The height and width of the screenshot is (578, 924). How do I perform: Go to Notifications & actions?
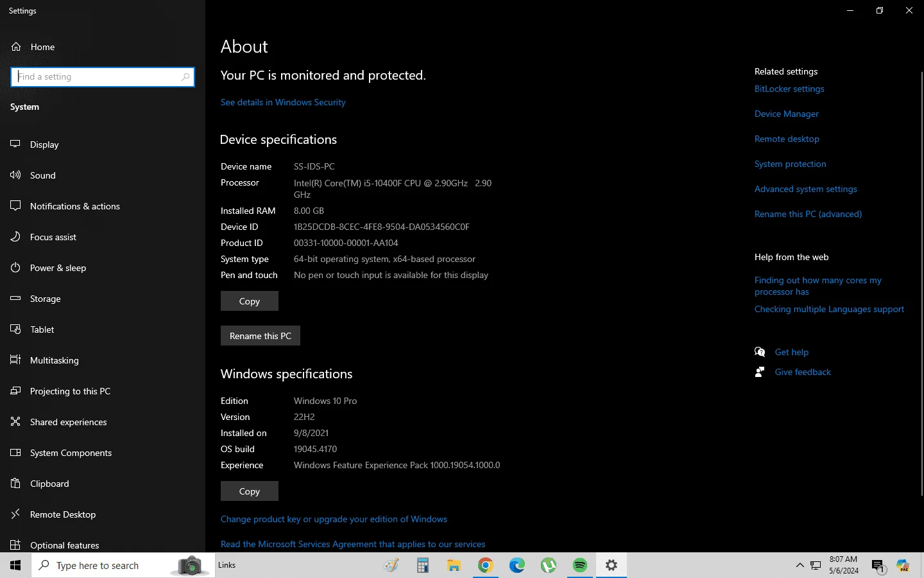coord(103,206)
